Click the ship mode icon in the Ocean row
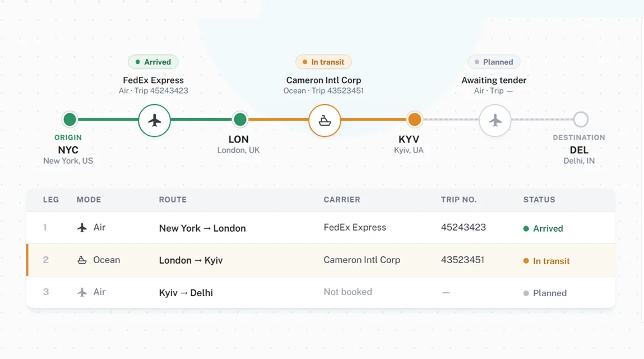 pyautogui.click(x=82, y=260)
